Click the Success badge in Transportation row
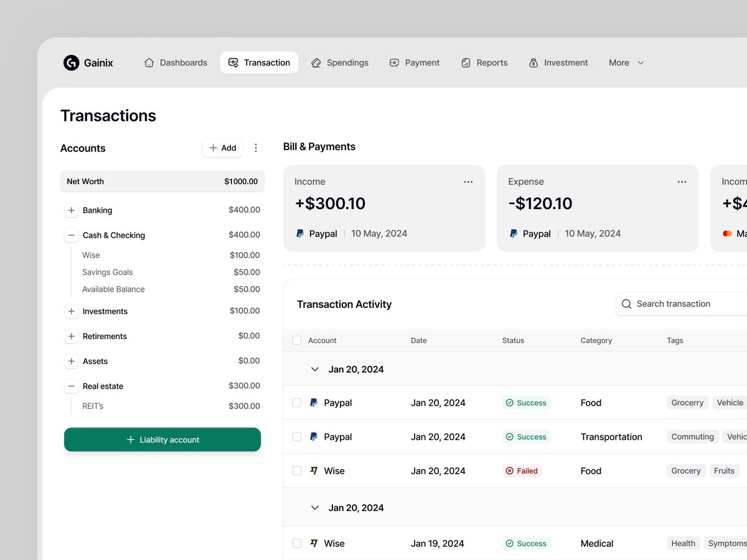The width and height of the screenshot is (747, 560). coord(527,437)
